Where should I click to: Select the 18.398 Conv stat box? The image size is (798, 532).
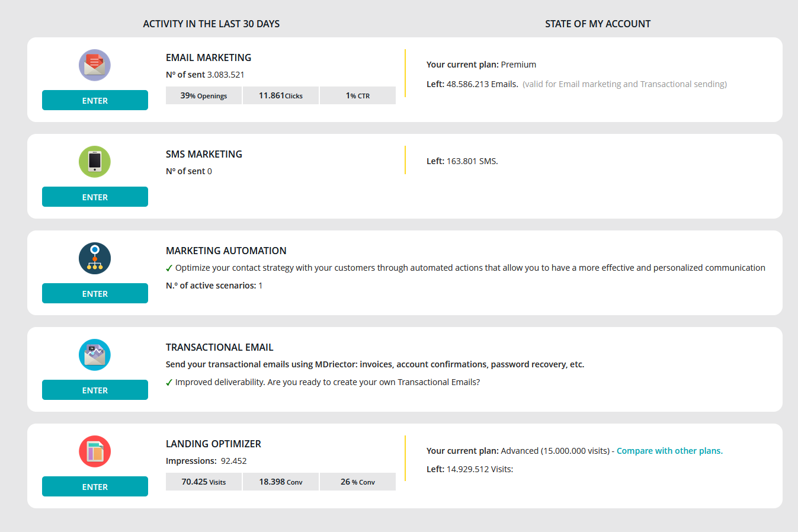click(281, 482)
